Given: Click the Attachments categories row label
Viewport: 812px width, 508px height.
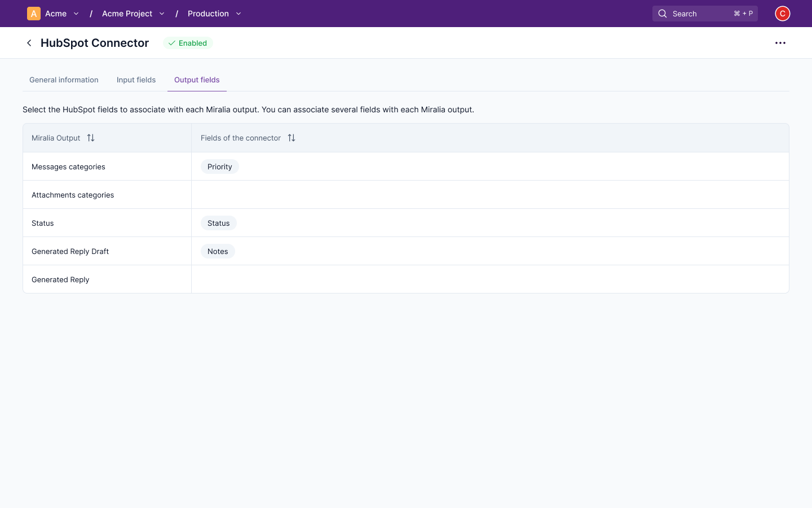Looking at the screenshot, I should pos(73,195).
